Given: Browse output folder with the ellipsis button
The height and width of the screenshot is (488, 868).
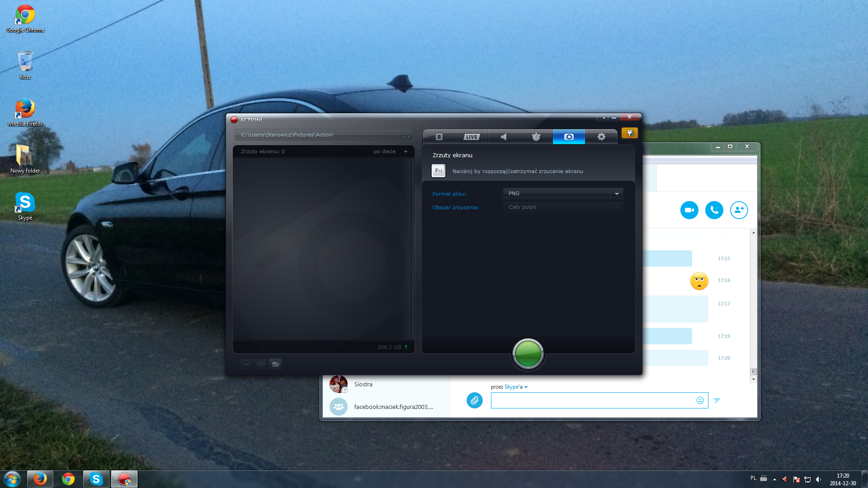Looking at the screenshot, I should pos(406,135).
